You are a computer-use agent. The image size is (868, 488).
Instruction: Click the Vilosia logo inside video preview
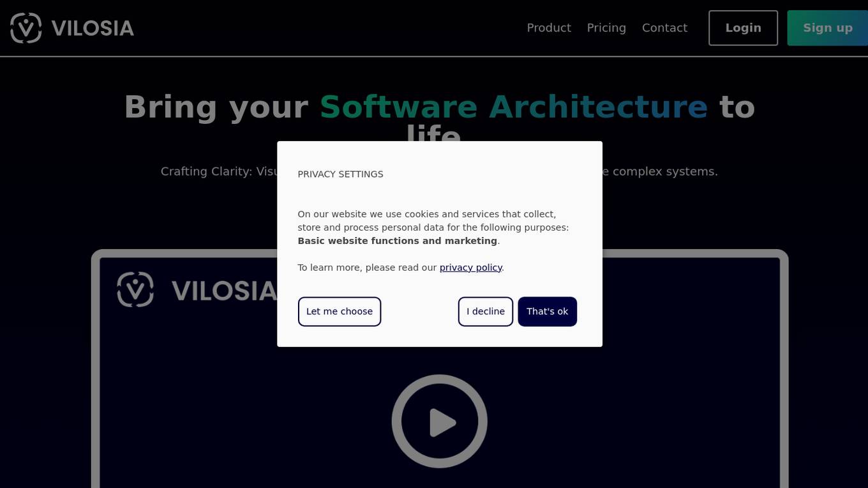[198, 290]
